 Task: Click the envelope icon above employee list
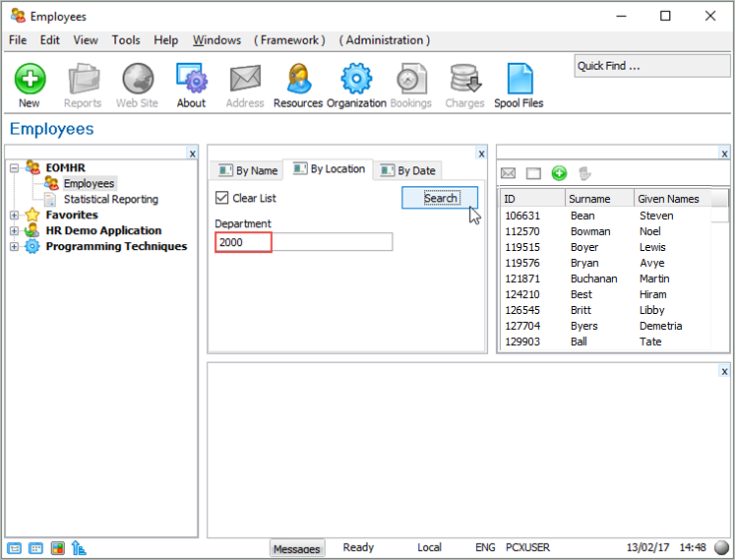508,173
